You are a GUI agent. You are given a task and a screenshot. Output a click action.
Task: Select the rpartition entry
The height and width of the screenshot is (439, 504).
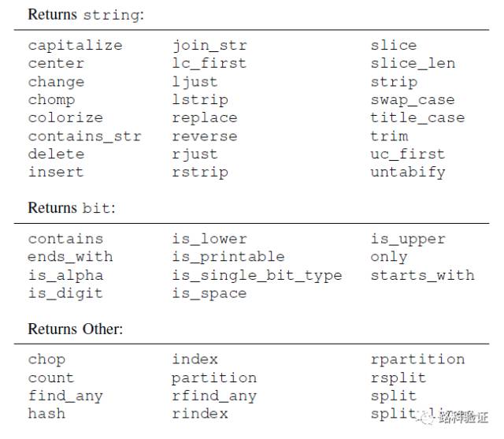pyautogui.click(x=417, y=359)
